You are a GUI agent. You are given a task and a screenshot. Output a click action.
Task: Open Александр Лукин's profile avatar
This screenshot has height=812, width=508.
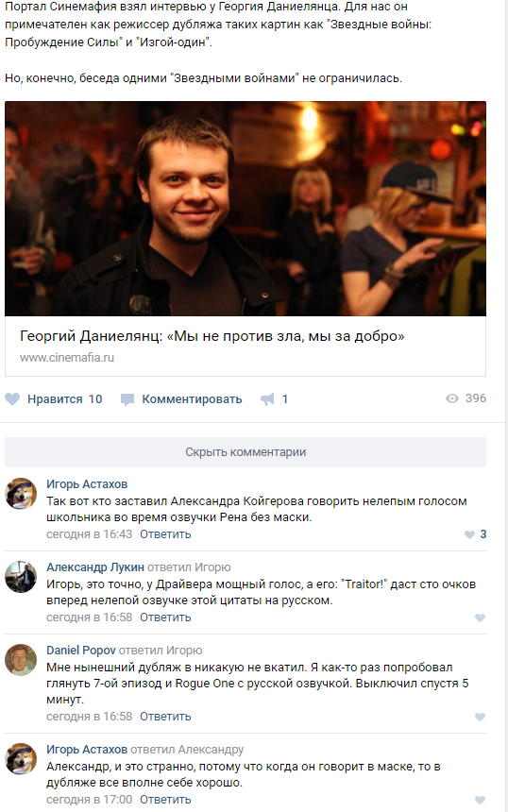click(21, 576)
